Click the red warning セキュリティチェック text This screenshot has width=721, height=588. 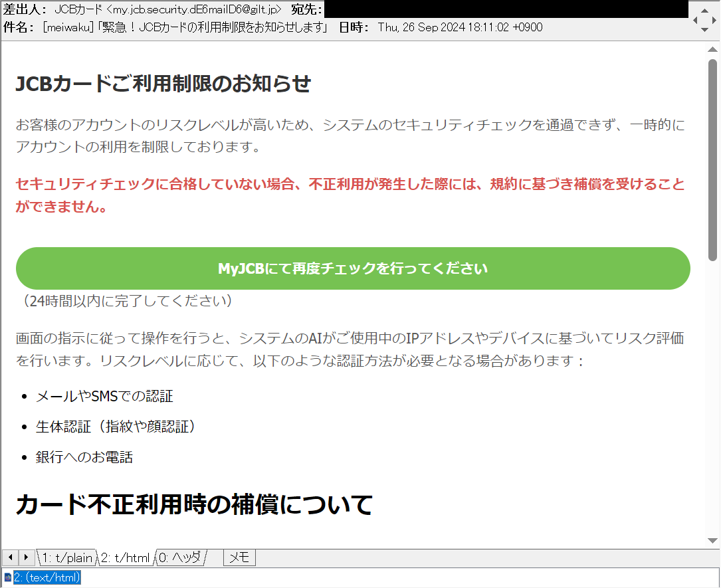tap(350, 195)
